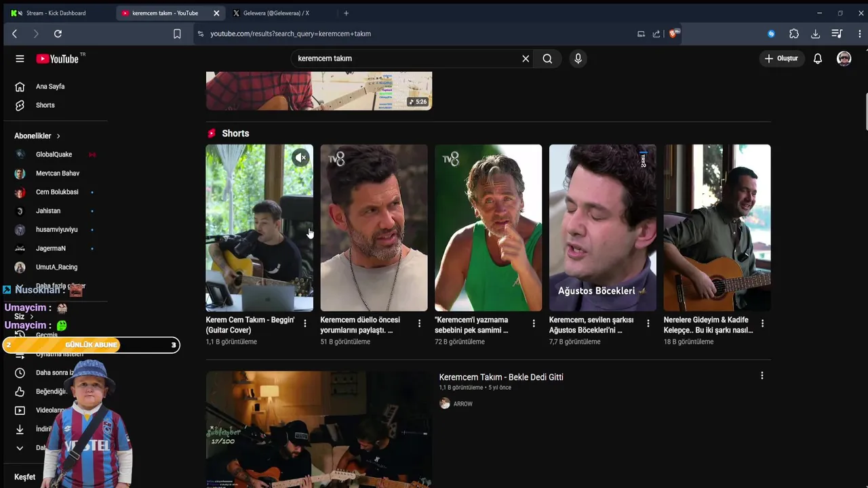Open a new browser tab

[x=346, y=13]
